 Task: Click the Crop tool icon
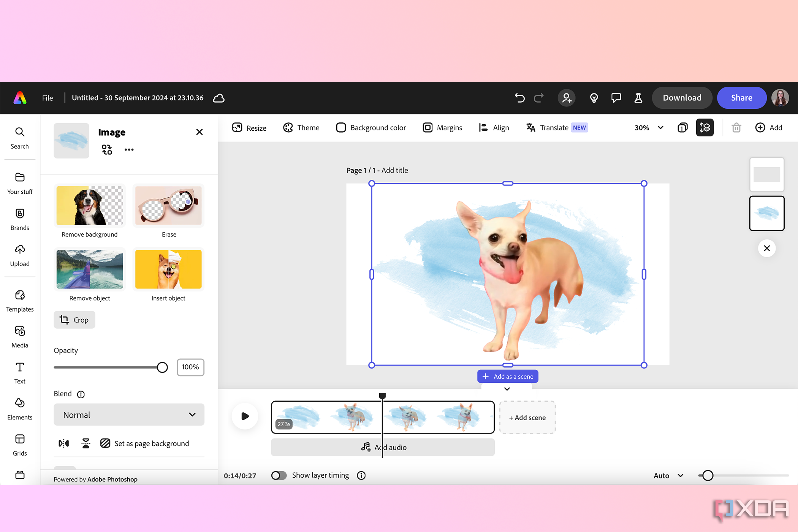click(x=64, y=320)
